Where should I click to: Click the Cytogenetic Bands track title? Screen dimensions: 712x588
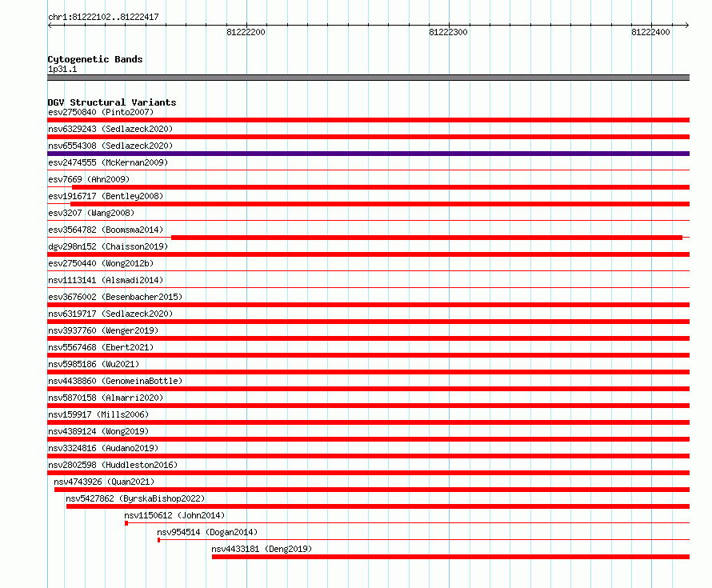95,59
